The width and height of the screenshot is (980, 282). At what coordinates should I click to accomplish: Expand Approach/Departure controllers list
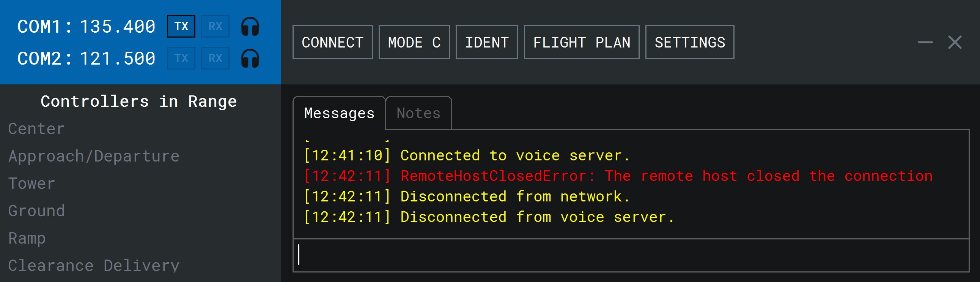(x=94, y=156)
